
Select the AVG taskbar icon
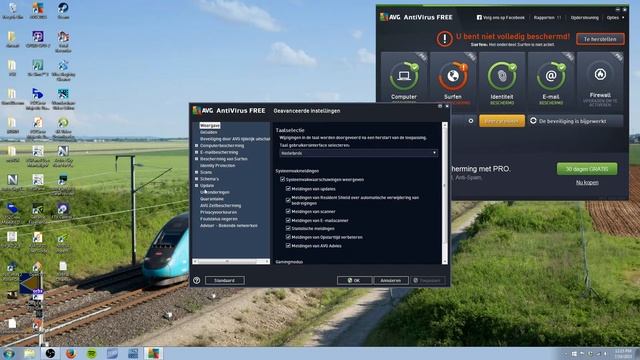pyautogui.click(x=153, y=353)
